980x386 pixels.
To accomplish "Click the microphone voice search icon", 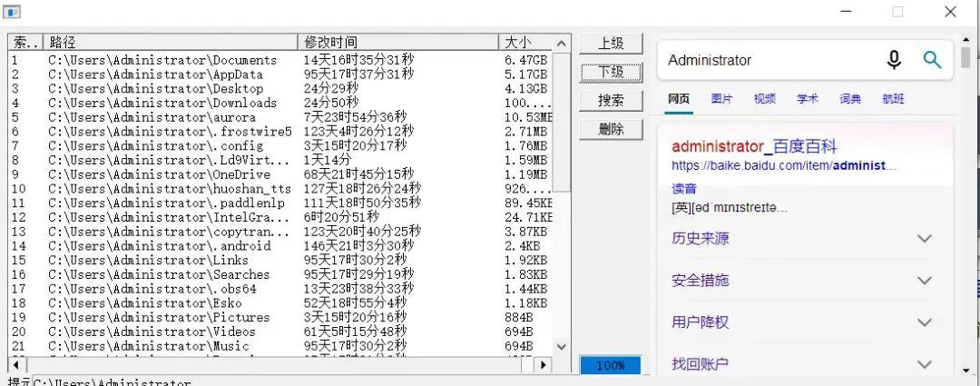I will [895, 60].
